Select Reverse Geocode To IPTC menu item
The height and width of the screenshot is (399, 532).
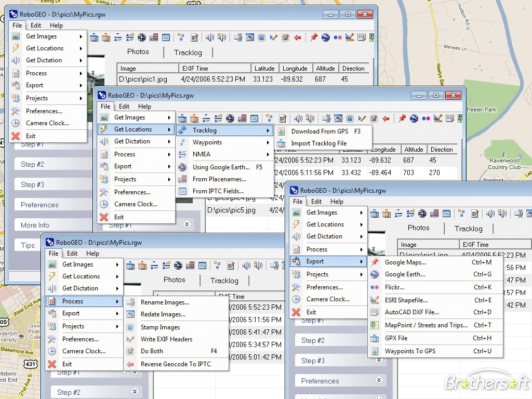tap(176, 364)
